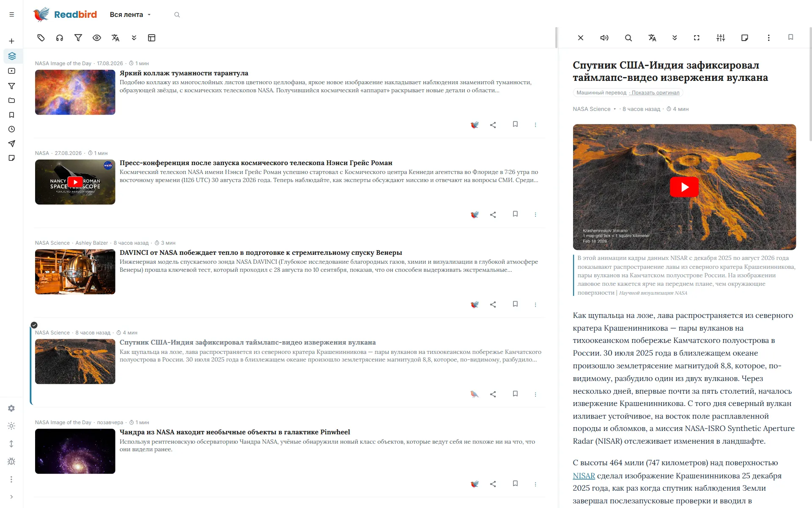The height and width of the screenshot is (508, 812).
Task: Close the article reader pane
Action: (581, 38)
